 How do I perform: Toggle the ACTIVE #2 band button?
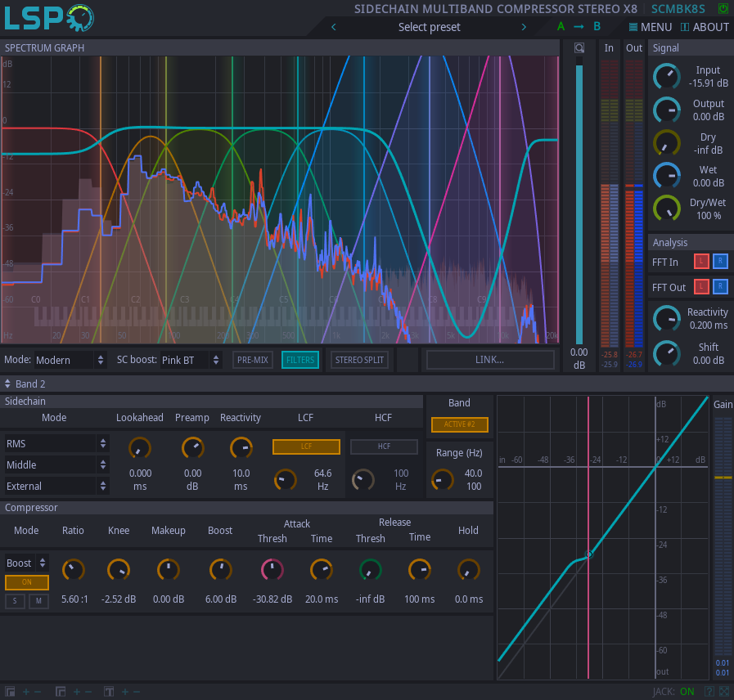[459, 424]
